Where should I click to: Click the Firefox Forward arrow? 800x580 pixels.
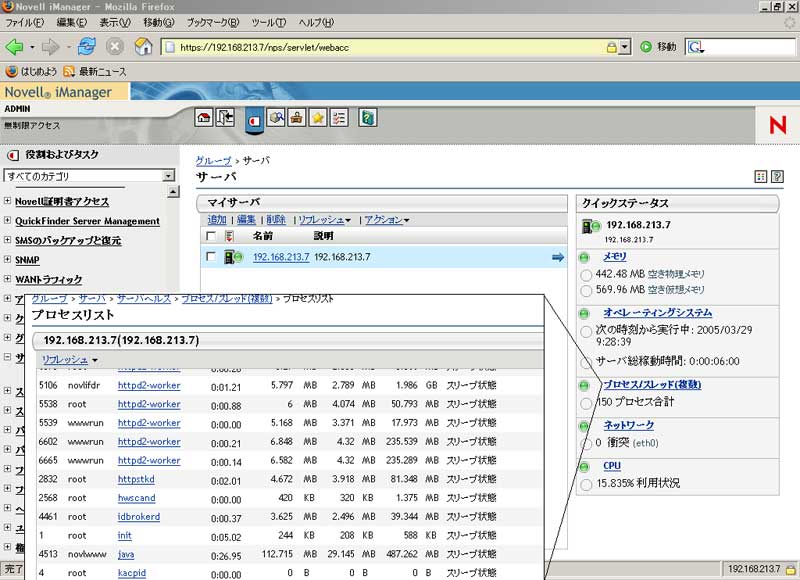pos(51,47)
